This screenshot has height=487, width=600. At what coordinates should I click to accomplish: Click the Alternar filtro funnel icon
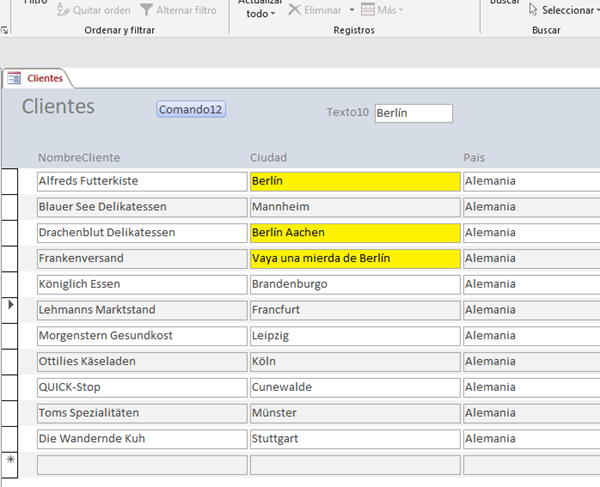pyautogui.click(x=147, y=10)
